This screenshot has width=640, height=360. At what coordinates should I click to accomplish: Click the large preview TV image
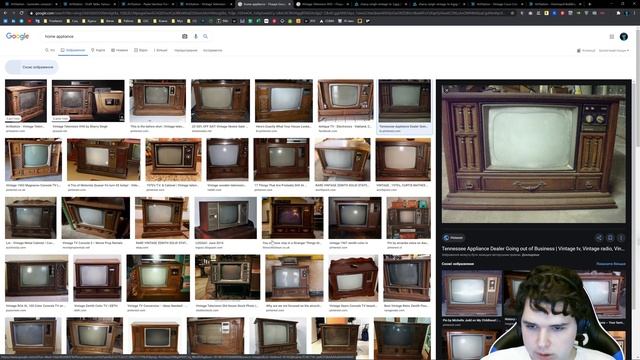[533, 154]
